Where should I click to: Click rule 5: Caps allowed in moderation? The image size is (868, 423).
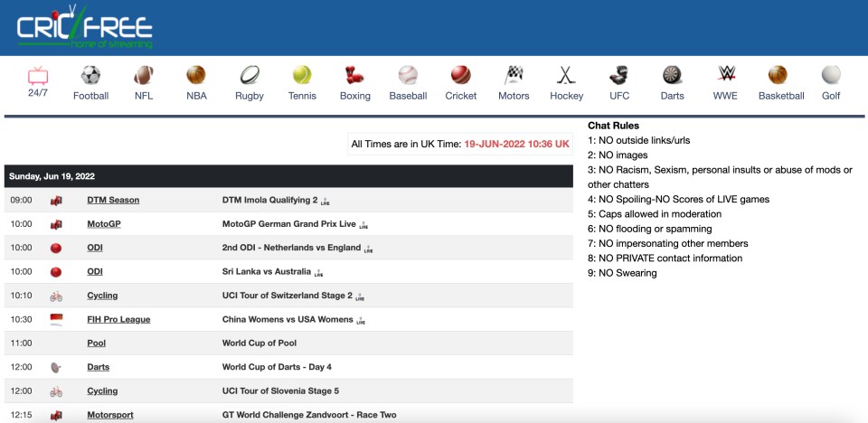click(655, 213)
